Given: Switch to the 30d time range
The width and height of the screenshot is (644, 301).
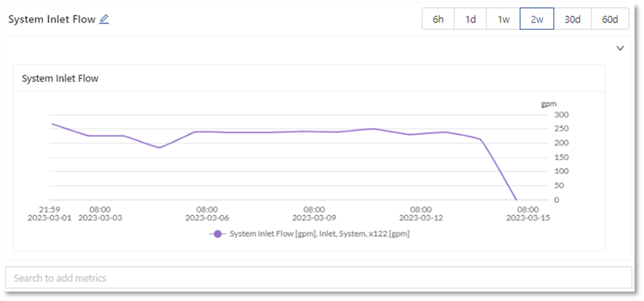Looking at the screenshot, I should (x=572, y=19).
